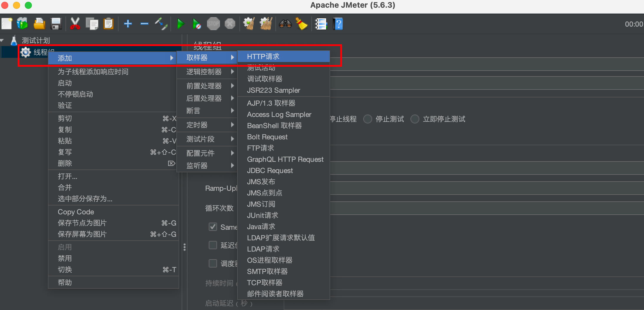Image resolution: width=644 pixels, height=310 pixels.
Task: Click the Toggle enable/disable toolbar icon
Action: pyautogui.click(x=161, y=24)
